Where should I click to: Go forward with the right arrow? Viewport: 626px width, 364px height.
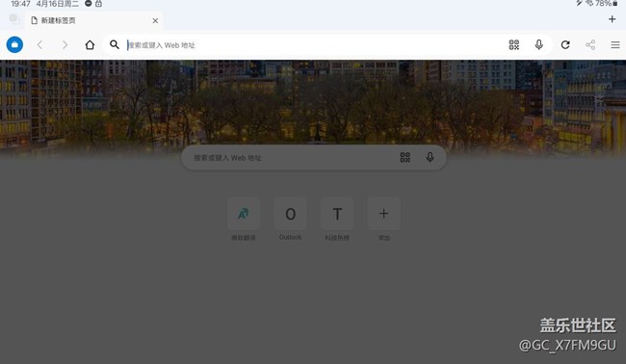coord(65,44)
